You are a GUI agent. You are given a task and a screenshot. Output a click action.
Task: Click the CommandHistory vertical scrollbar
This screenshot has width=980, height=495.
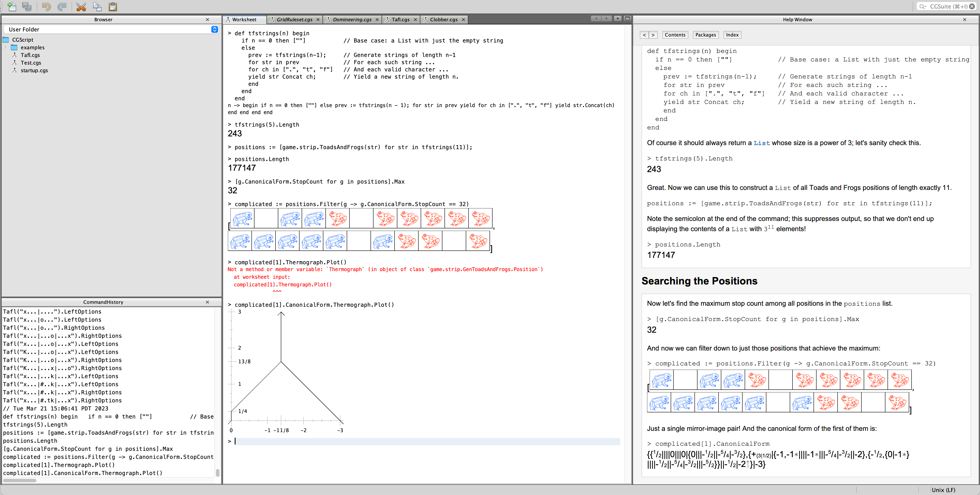pos(218,472)
